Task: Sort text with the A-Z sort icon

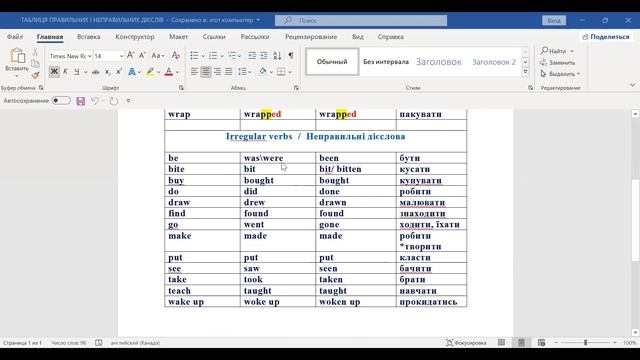Action: (277, 56)
